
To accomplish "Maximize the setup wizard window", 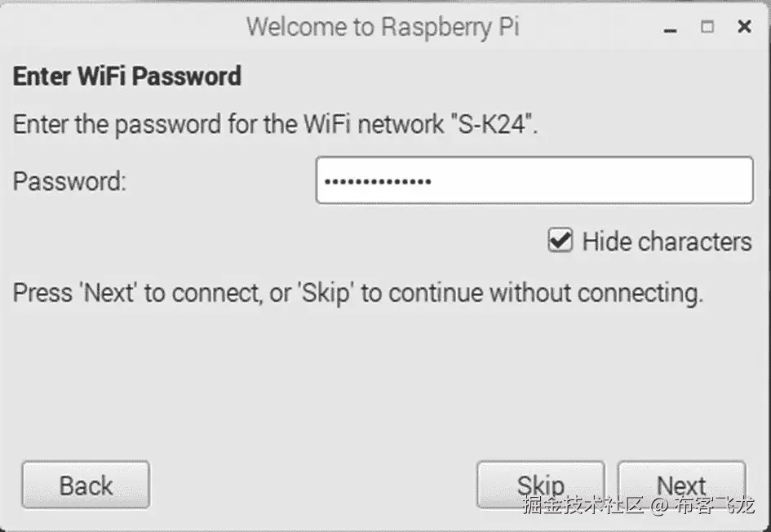I will [707, 27].
